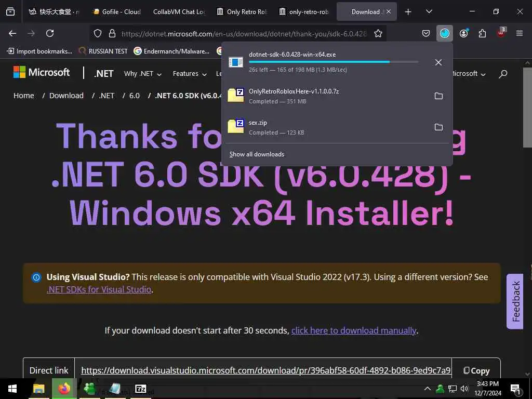The height and width of the screenshot is (399, 532).
Task: Switch to the CollabVM Chat Log tab
Action: (x=179, y=12)
